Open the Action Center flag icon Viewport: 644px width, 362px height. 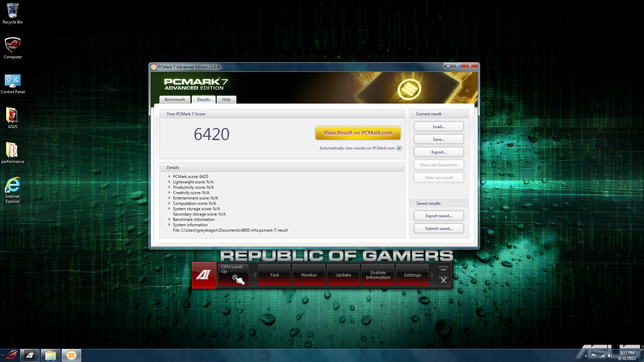pos(594,356)
